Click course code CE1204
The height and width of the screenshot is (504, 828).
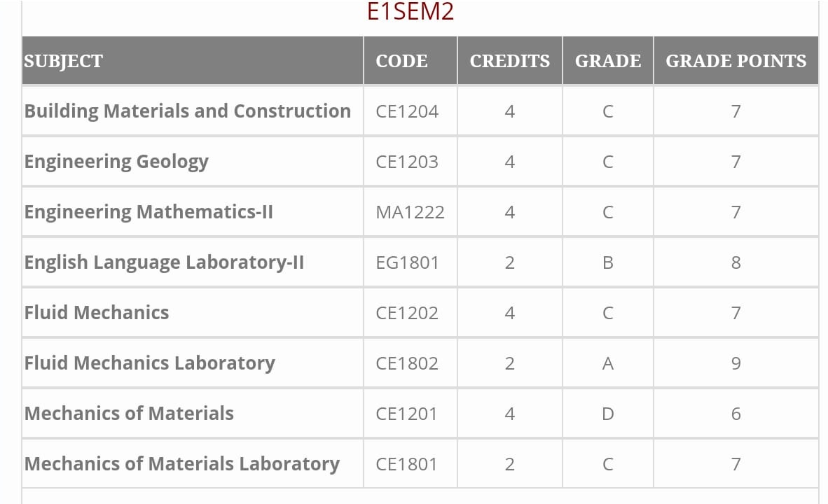click(406, 111)
